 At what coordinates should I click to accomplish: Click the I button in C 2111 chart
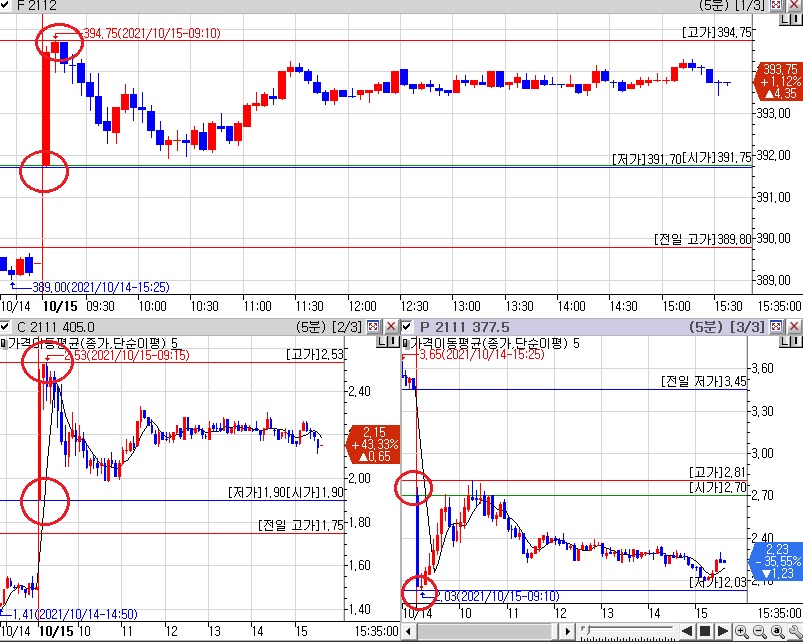point(393,342)
